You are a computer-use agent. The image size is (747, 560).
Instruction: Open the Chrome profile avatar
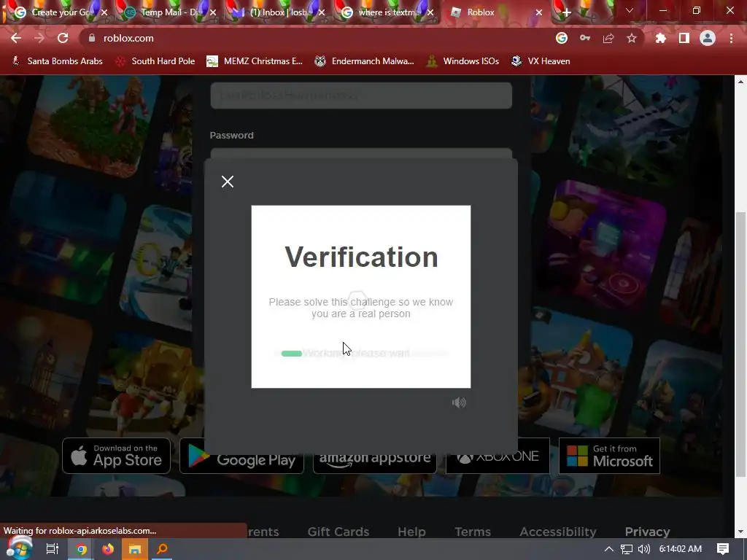(708, 38)
